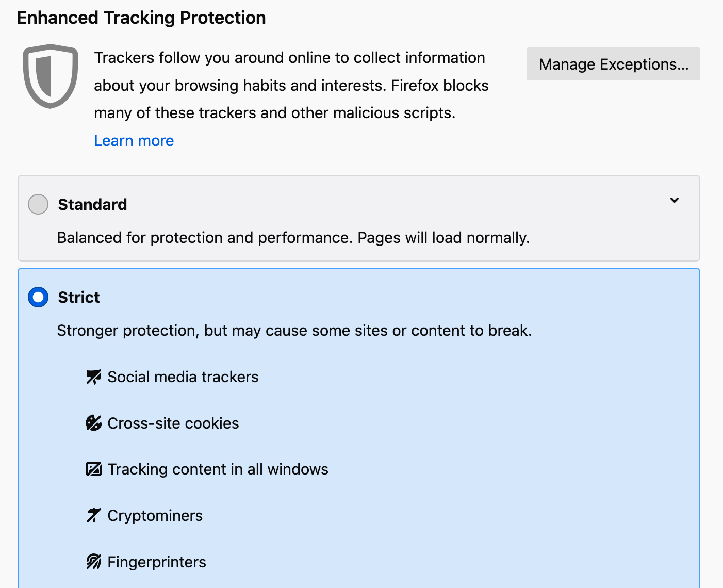Expand the Standard section chevron
The height and width of the screenshot is (588, 723).
coord(674,201)
